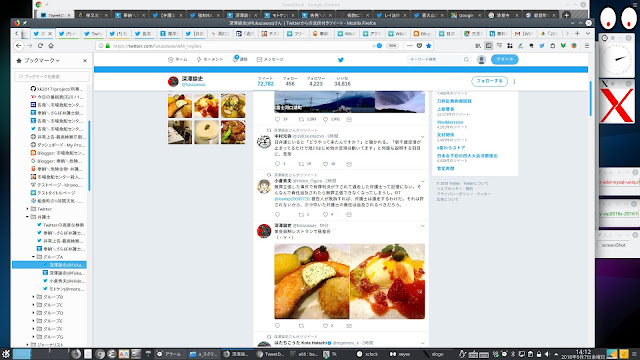Open the salmon dish photo in the tweet
The height and width of the screenshot is (360, 640).
312,281
